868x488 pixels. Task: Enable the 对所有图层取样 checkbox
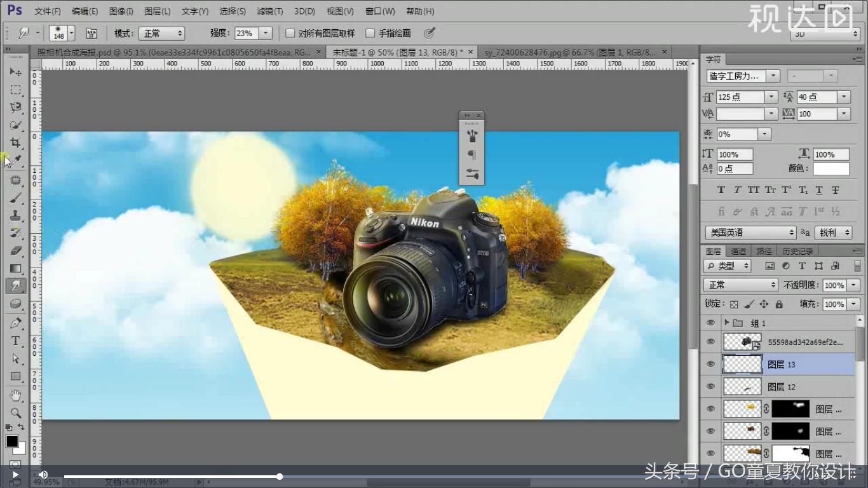pyautogui.click(x=290, y=33)
